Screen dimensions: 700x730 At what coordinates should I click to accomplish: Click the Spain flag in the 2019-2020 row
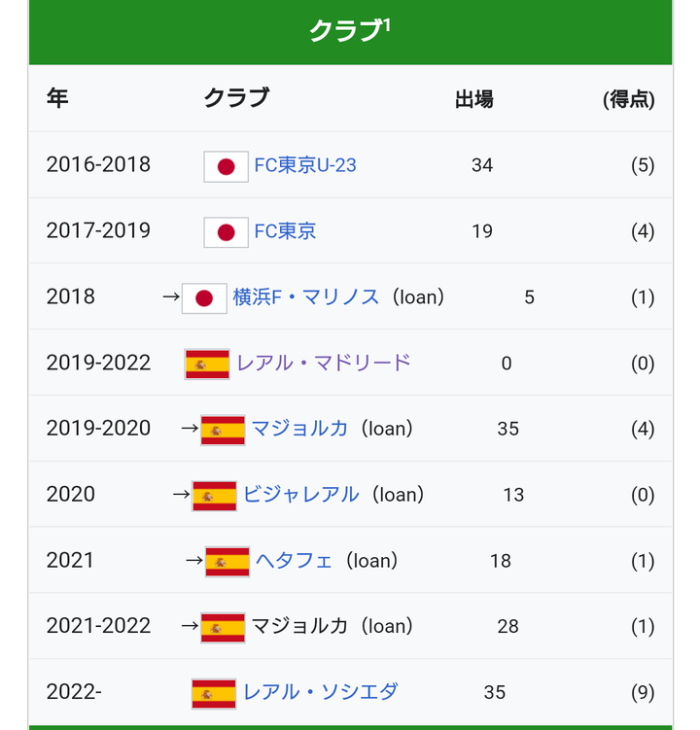(223, 431)
